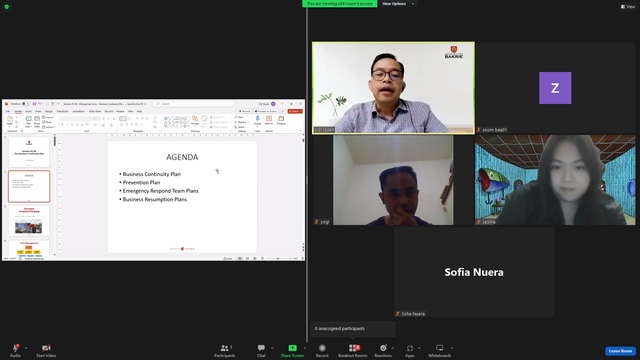Viewport: 640px width, 360px height.
Task: Open the Transitions tab in PowerPoint
Action: [x=62, y=111]
